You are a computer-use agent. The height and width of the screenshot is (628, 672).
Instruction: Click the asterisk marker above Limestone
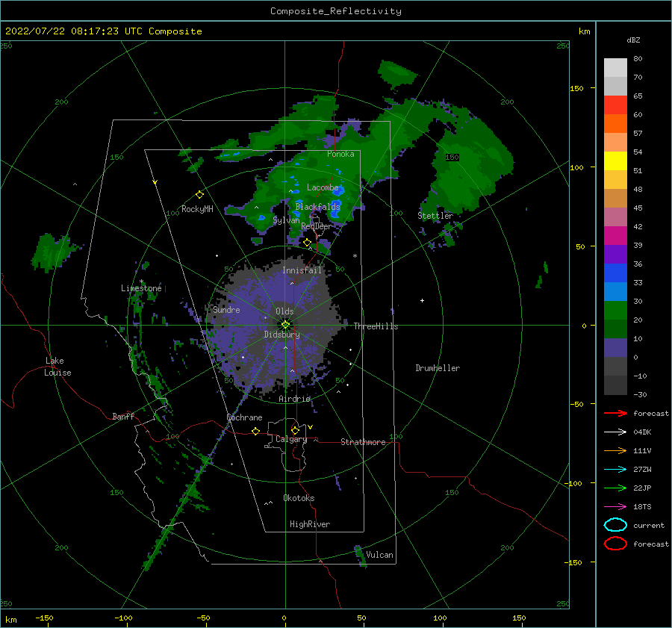(x=141, y=282)
